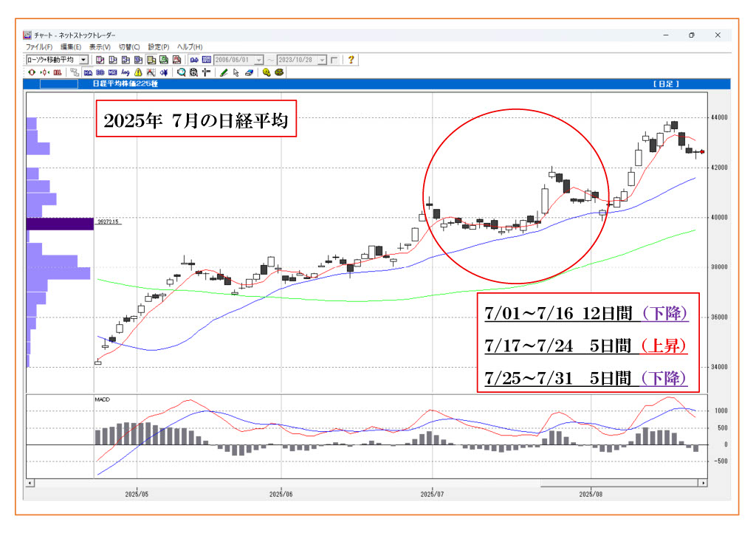Enable the log scale icon
Viewport: 756px width, 536px height.
pos(126,72)
